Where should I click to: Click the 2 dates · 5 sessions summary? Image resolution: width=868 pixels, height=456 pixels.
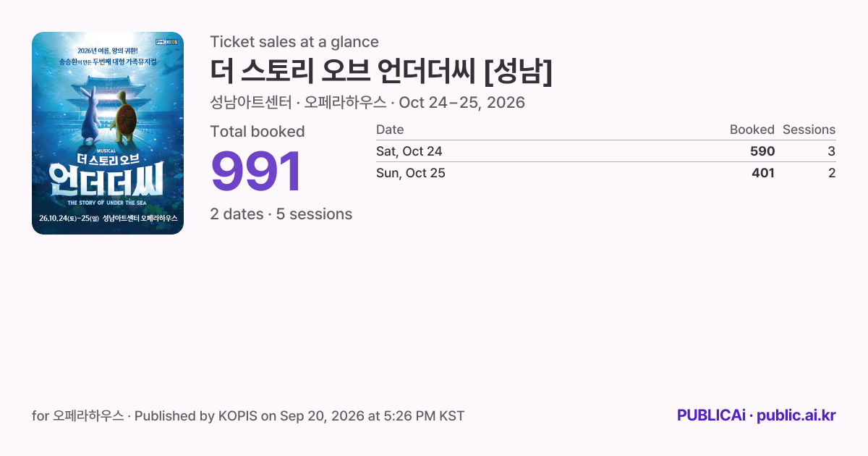click(281, 214)
